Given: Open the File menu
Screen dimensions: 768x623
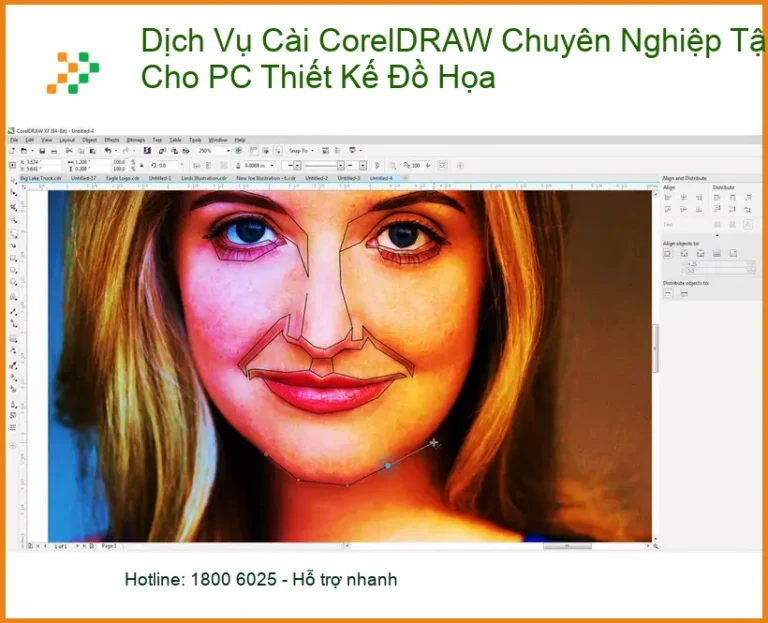Looking at the screenshot, I should coord(14,140).
